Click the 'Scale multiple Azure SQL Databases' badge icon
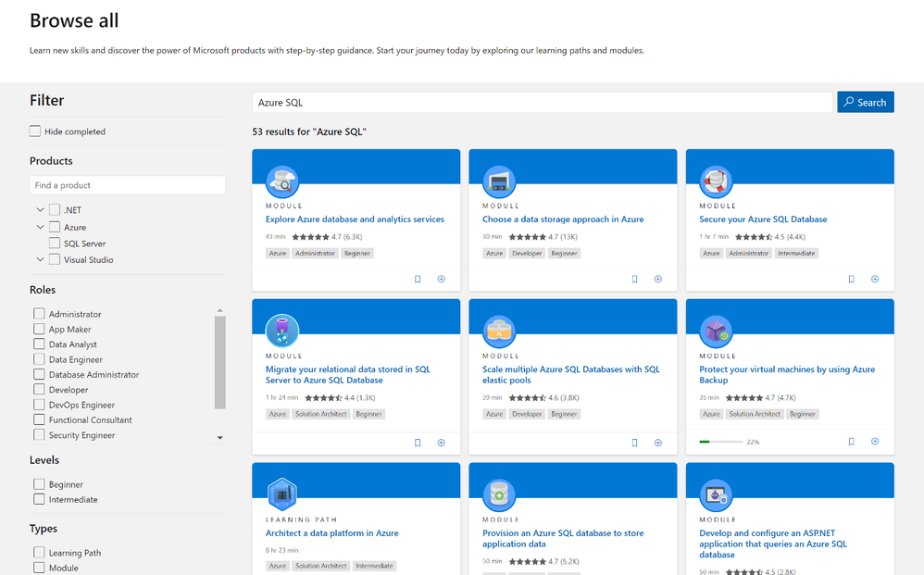Image resolution: width=924 pixels, height=575 pixels. (x=499, y=331)
